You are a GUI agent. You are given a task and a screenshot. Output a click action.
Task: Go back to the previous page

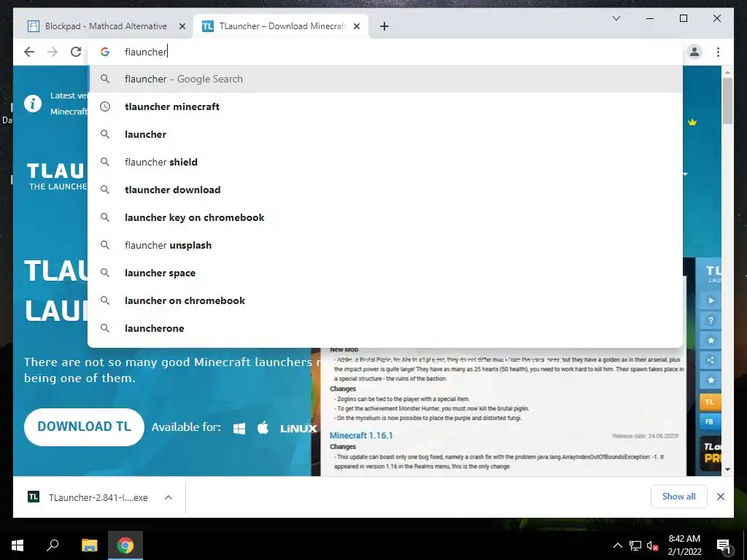tap(29, 52)
